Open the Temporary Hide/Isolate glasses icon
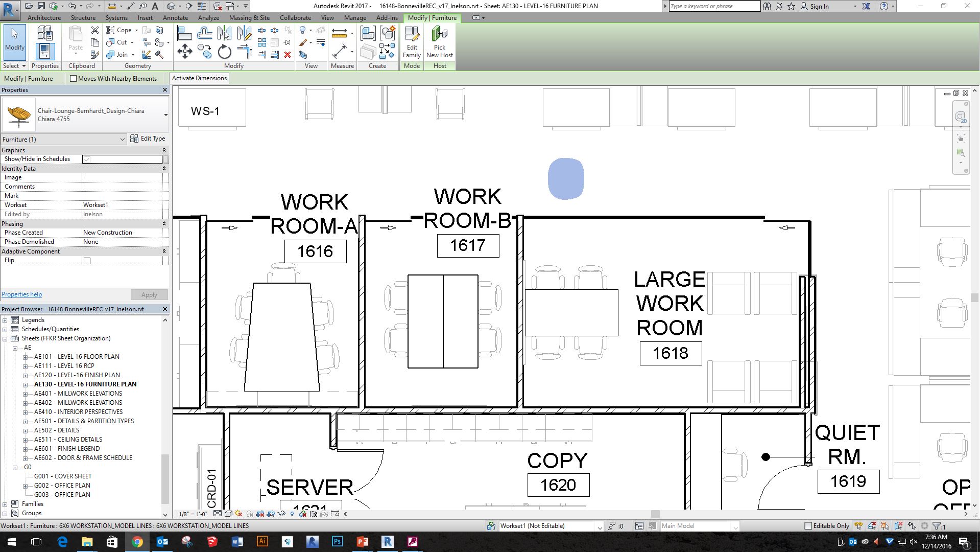 point(281,514)
